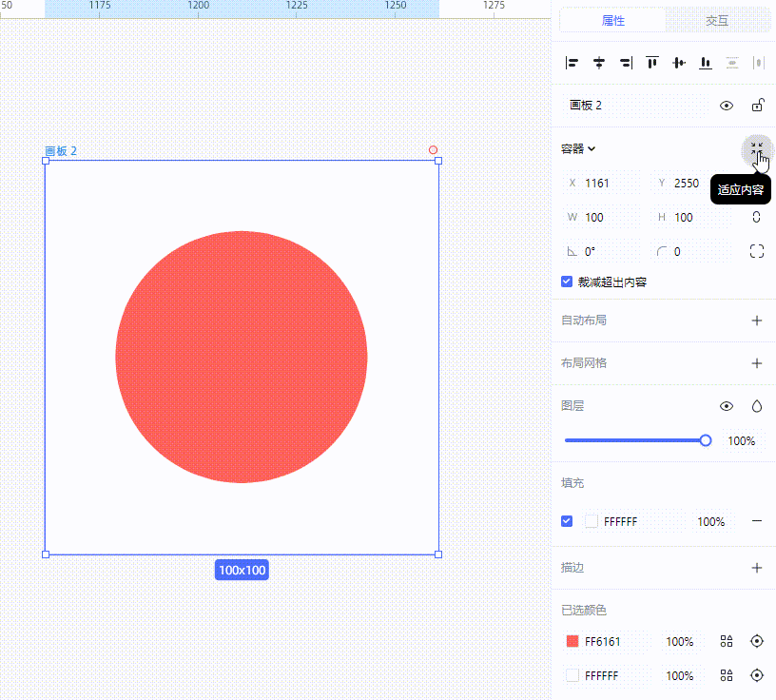Uncheck the 填充 fill checkbox
This screenshot has height=700, width=776.
(567, 521)
